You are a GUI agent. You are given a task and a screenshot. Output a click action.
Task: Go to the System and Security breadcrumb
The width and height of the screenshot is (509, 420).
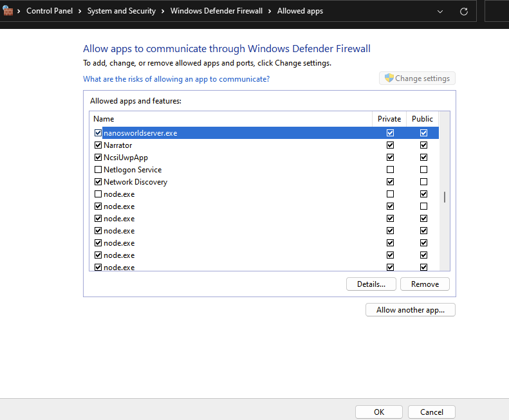click(x=122, y=11)
